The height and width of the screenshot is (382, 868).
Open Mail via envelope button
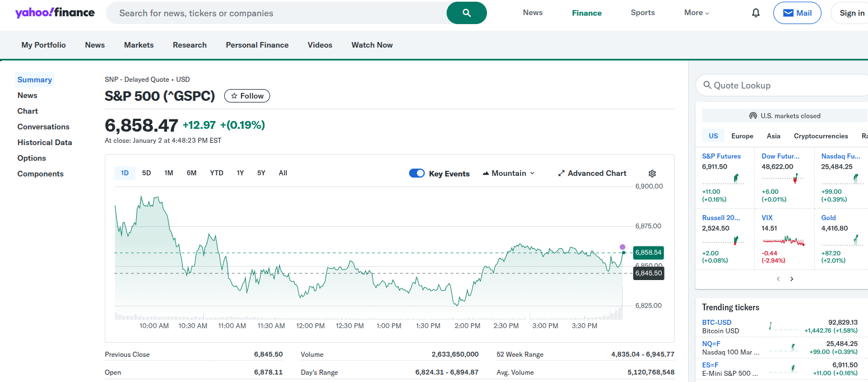(x=797, y=13)
